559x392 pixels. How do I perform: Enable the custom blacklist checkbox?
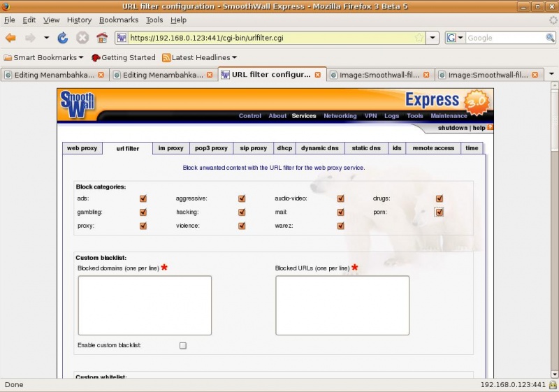tap(183, 345)
